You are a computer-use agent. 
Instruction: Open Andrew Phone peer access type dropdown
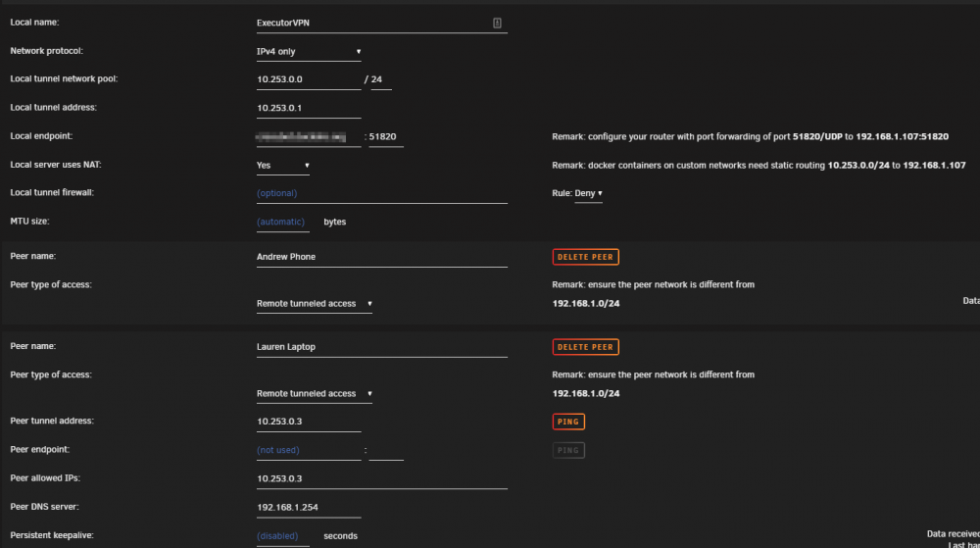[x=315, y=304]
